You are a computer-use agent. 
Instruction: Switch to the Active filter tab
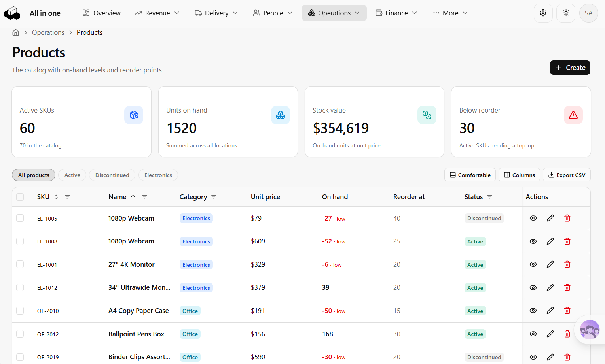coord(72,175)
